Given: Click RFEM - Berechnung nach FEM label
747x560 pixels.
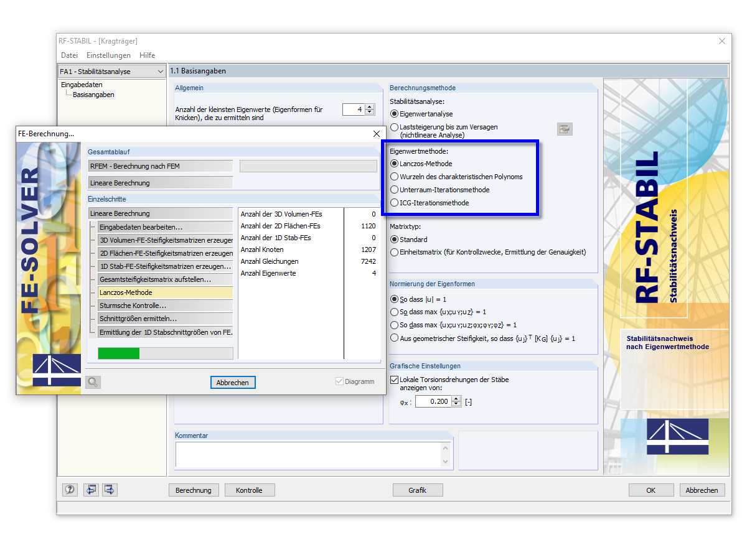Looking at the screenshot, I should (x=161, y=166).
